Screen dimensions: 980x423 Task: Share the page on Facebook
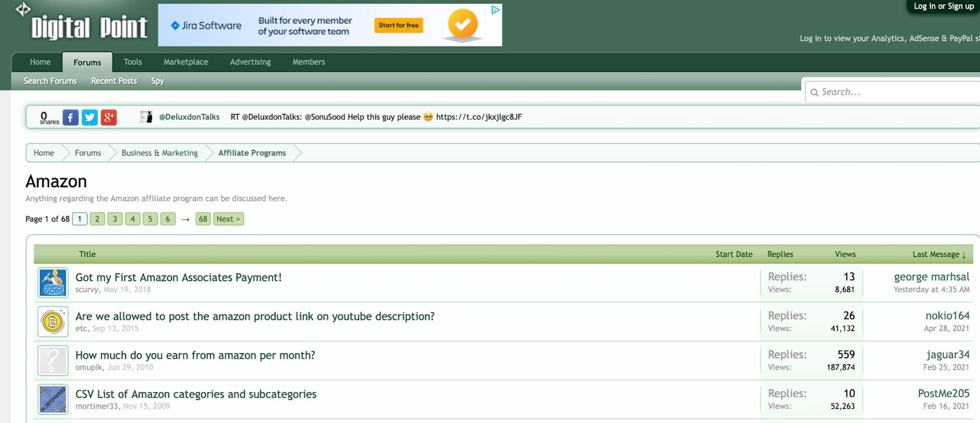70,118
